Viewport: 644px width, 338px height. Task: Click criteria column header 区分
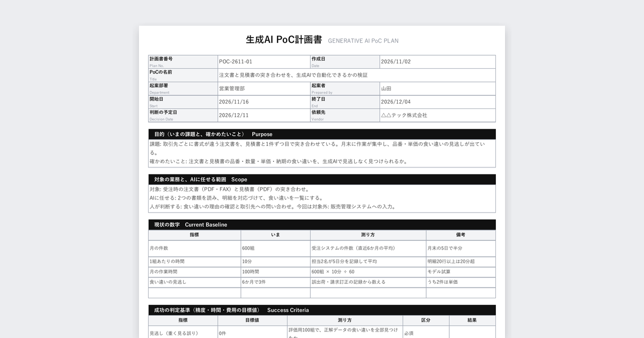click(x=426, y=320)
